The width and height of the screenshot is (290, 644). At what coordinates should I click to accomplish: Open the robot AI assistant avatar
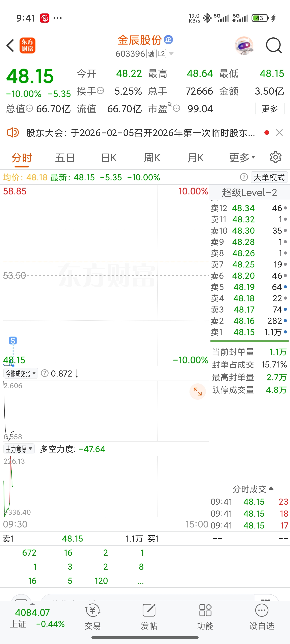244,45
